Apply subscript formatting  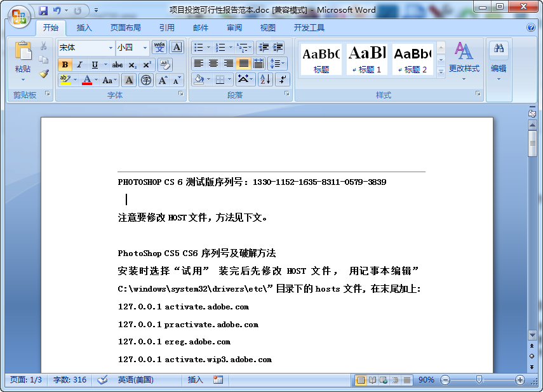click(132, 65)
